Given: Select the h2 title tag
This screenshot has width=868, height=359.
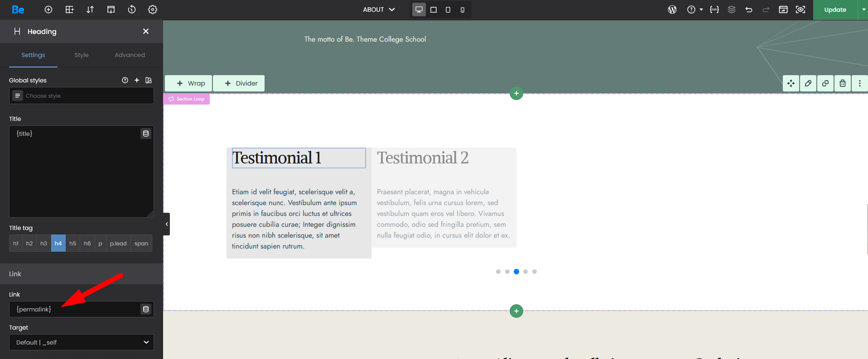Looking at the screenshot, I should click(29, 243).
